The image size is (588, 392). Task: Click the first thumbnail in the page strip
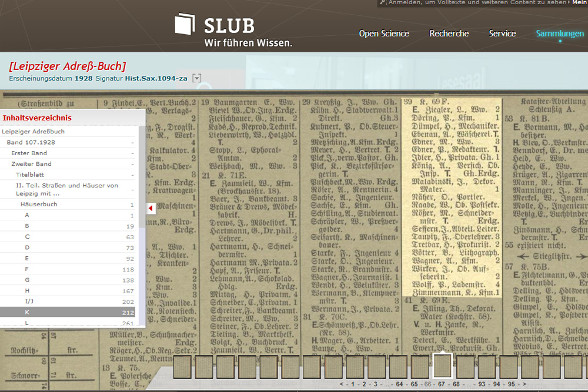[x=182, y=367]
